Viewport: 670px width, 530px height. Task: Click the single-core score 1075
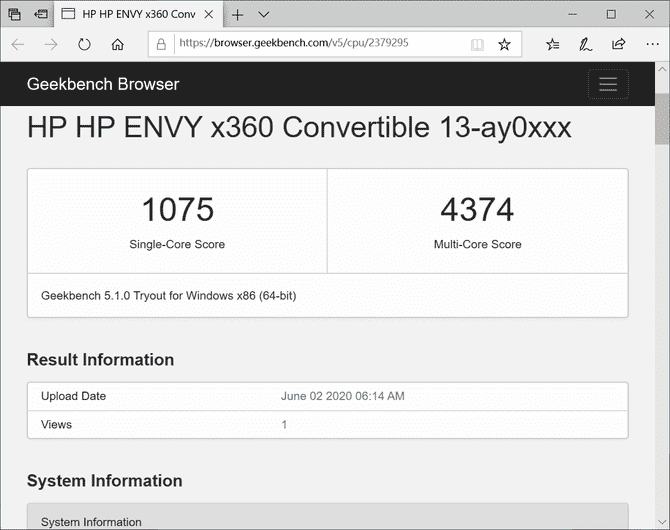point(177,209)
